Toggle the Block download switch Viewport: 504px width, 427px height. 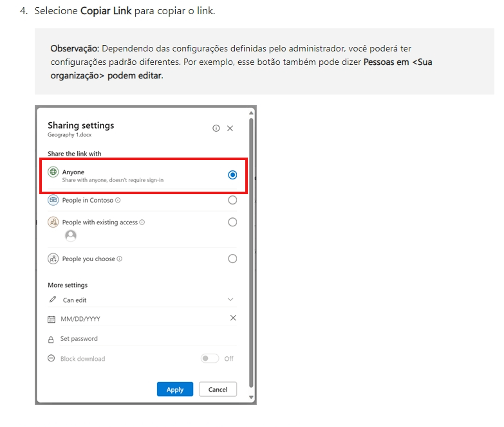click(x=210, y=358)
